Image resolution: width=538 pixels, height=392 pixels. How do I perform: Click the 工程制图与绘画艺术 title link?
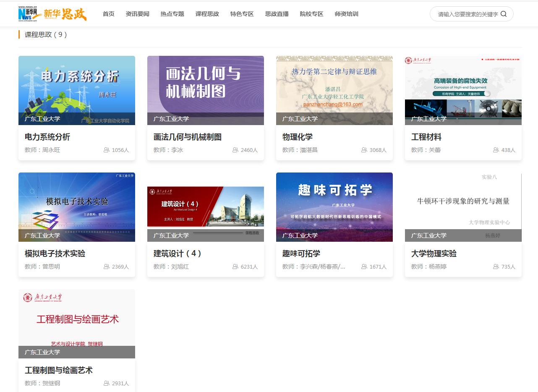click(x=59, y=371)
